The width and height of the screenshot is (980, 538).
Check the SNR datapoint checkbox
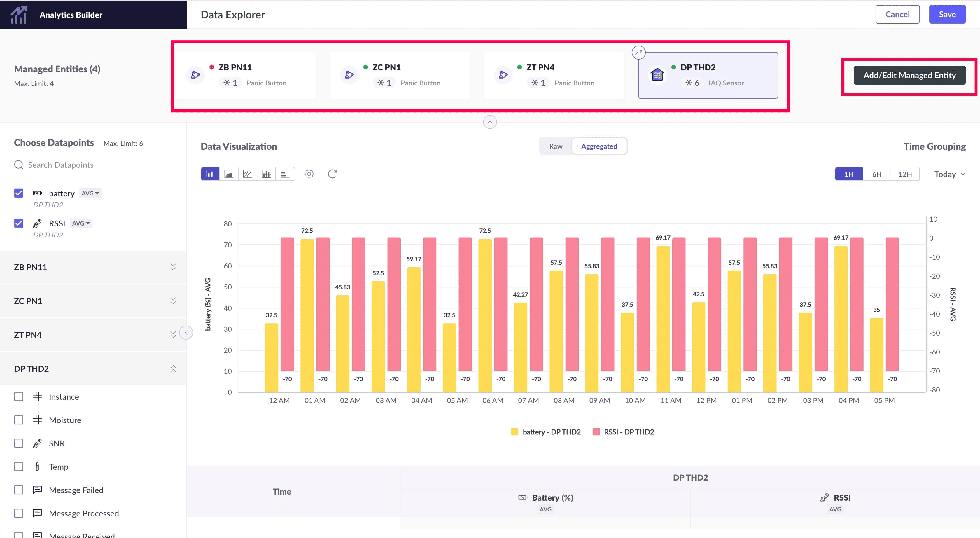tap(19, 443)
